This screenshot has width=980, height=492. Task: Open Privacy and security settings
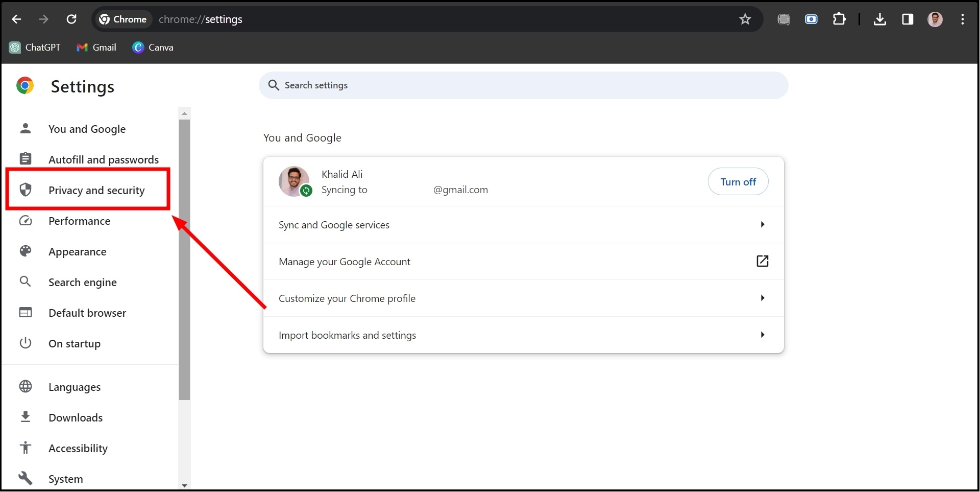pyautogui.click(x=96, y=191)
